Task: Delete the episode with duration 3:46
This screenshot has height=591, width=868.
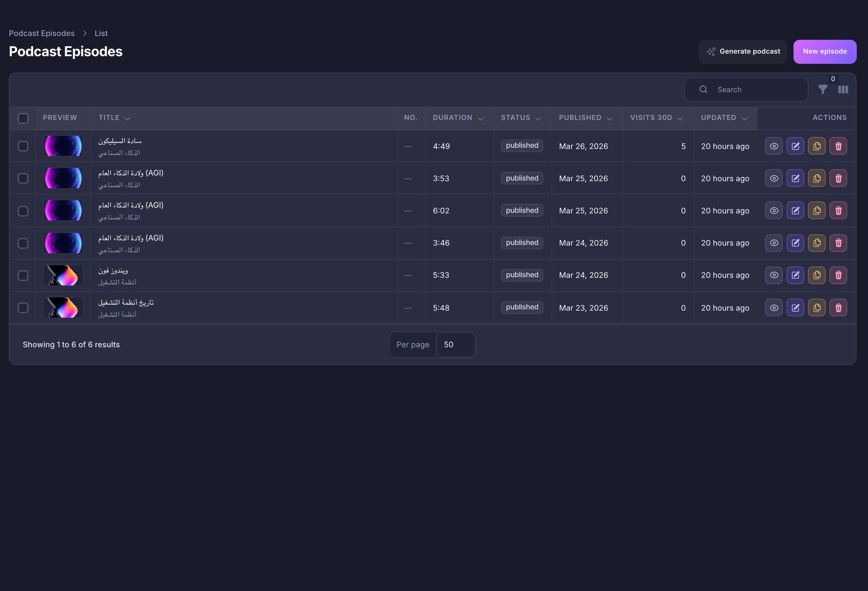Action: [x=838, y=243]
